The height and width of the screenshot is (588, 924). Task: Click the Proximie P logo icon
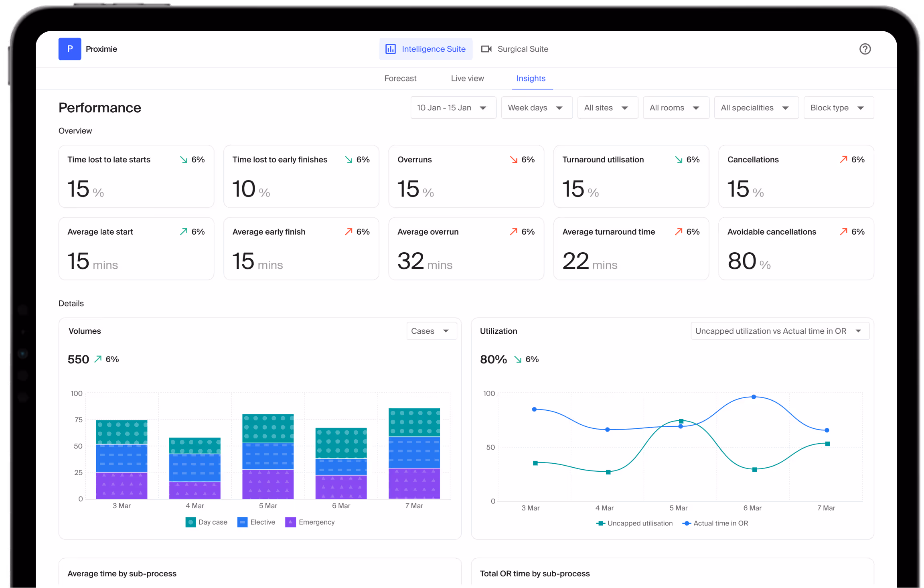pyautogui.click(x=70, y=49)
